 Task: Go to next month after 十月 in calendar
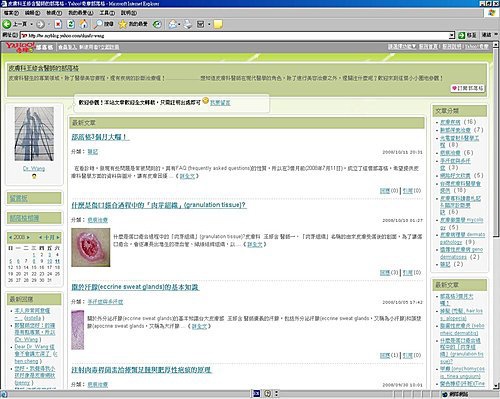point(58,237)
